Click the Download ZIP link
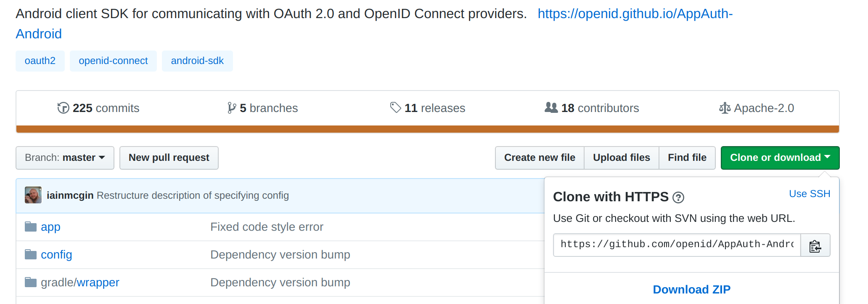The height and width of the screenshot is (304, 868). tap(691, 290)
